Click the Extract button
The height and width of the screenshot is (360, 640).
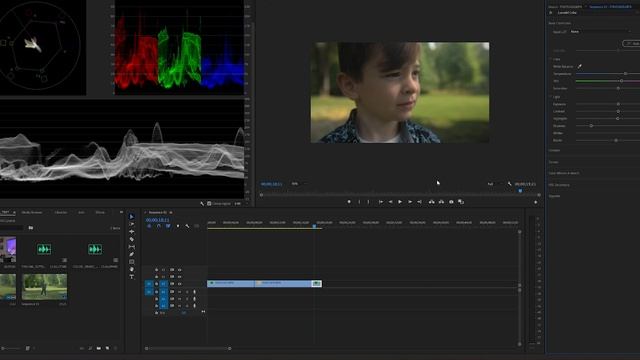[441, 202]
